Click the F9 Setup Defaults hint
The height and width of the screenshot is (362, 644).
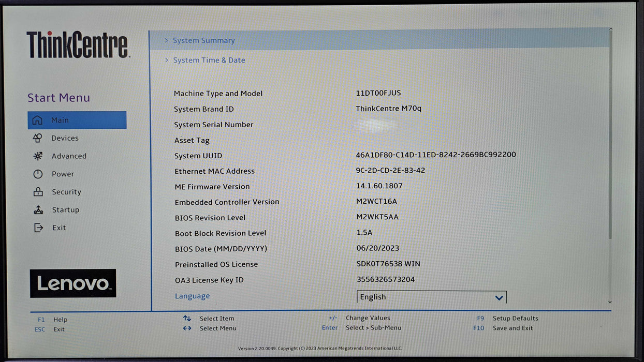pyautogui.click(x=507, y=319)
